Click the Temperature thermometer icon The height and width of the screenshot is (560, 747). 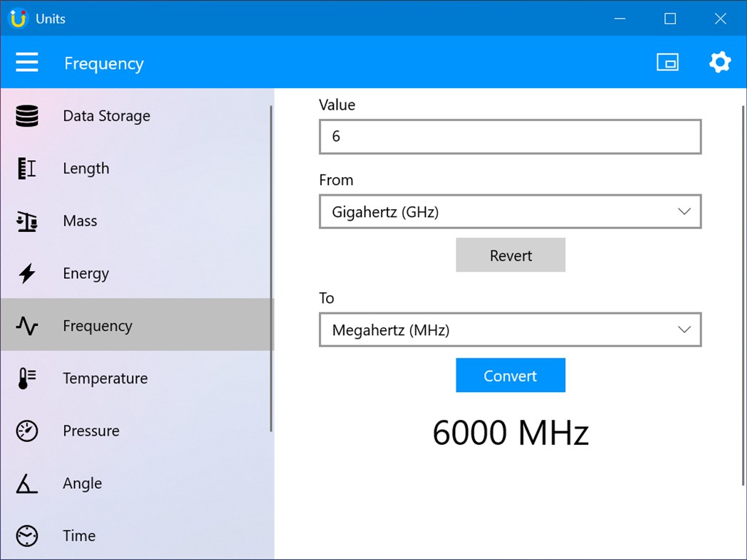[26, 378]
